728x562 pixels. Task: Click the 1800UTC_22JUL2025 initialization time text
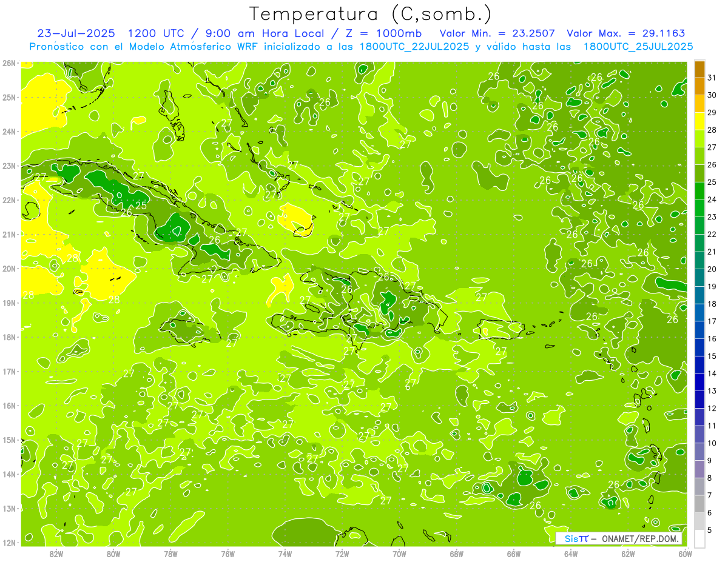pos(416,47)
